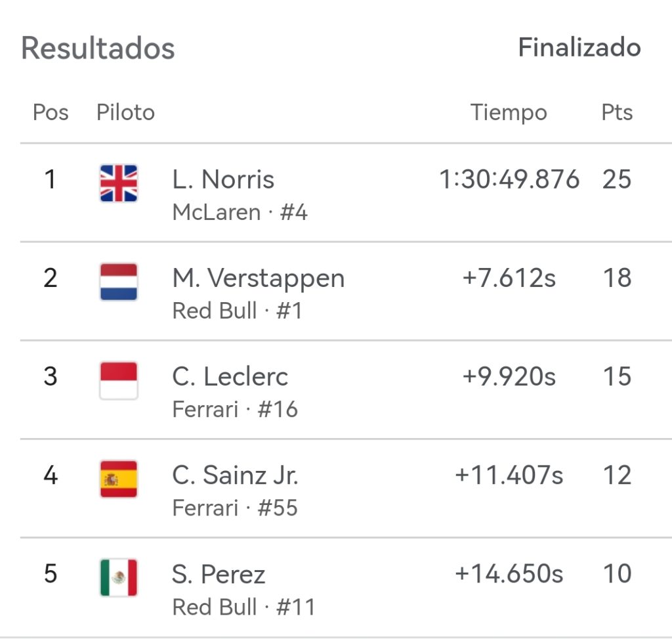Click Norris winning time 1:30:49.876

click(x=509, y=179)
